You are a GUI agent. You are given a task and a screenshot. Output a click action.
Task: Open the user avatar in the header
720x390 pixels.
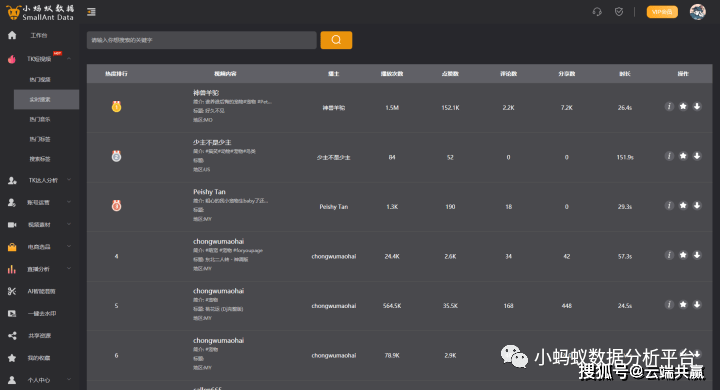tap(698, 12)
